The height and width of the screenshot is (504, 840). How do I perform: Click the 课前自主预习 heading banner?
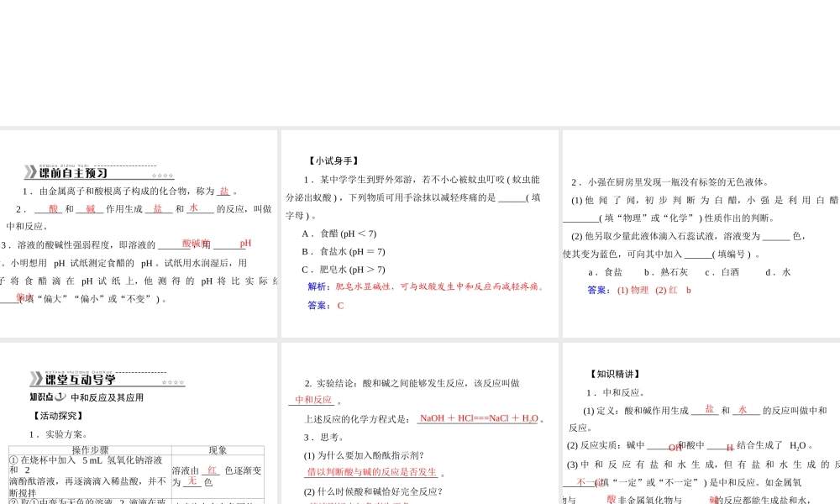click(99, 172)
